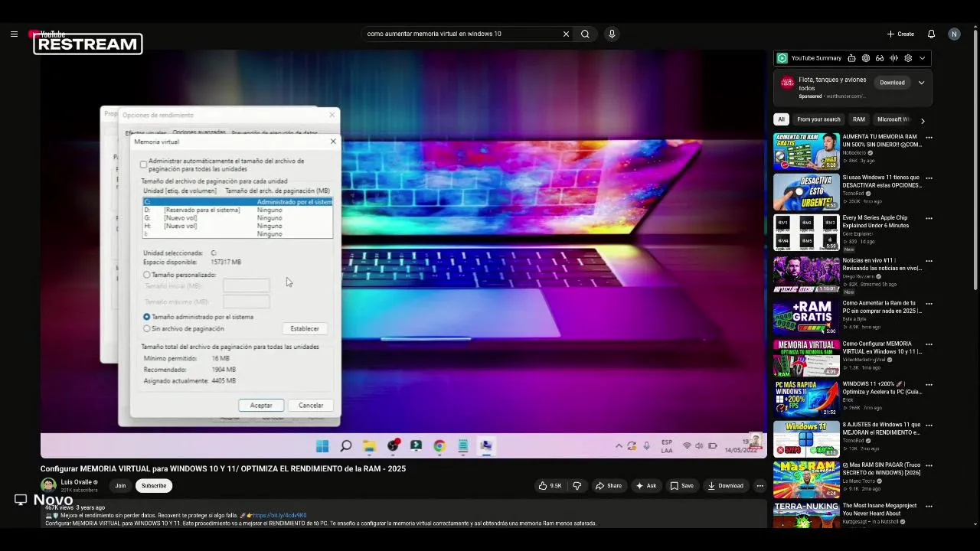Open the notifications bell

tap(931, 34)
